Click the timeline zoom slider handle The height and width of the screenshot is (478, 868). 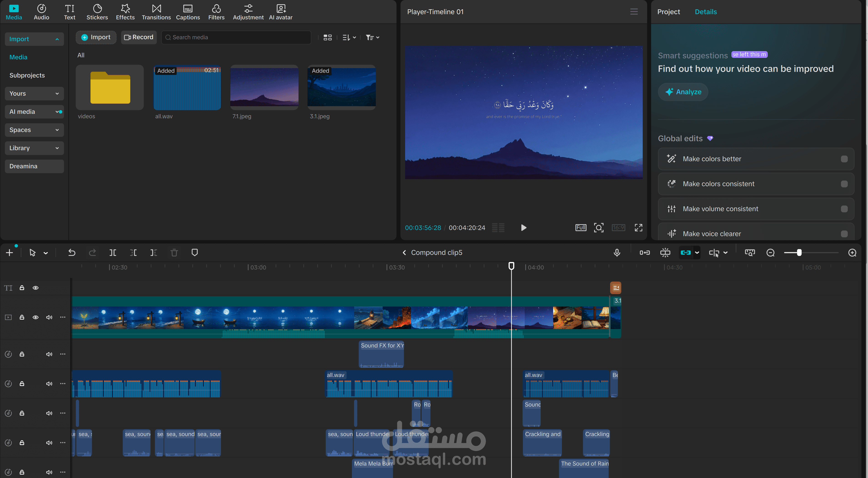799,253
